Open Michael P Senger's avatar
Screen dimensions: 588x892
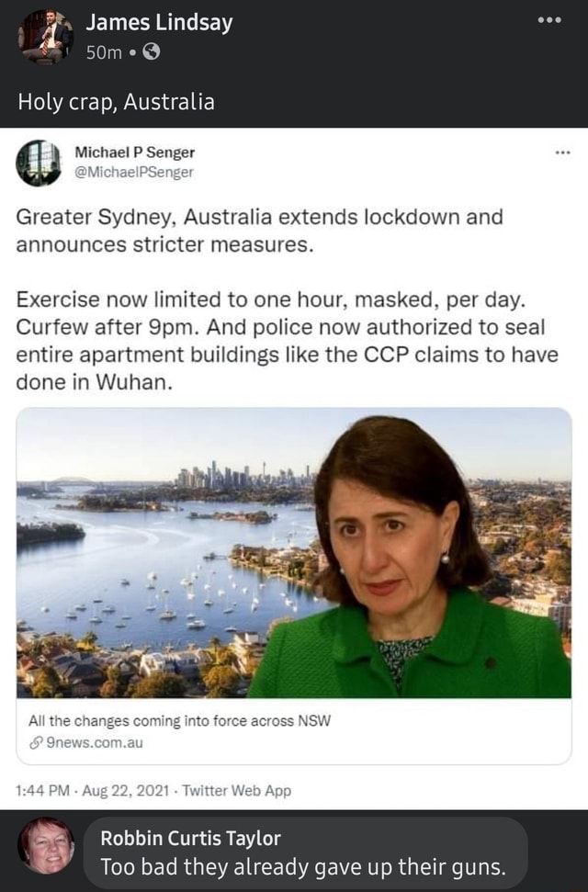pos(39,163)
